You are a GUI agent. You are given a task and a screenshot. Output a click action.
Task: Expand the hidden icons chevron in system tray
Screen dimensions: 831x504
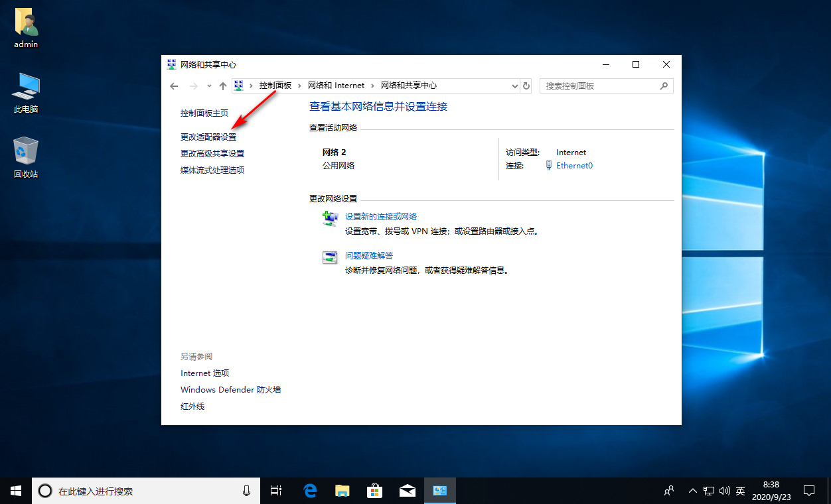[x=692, y=491]
